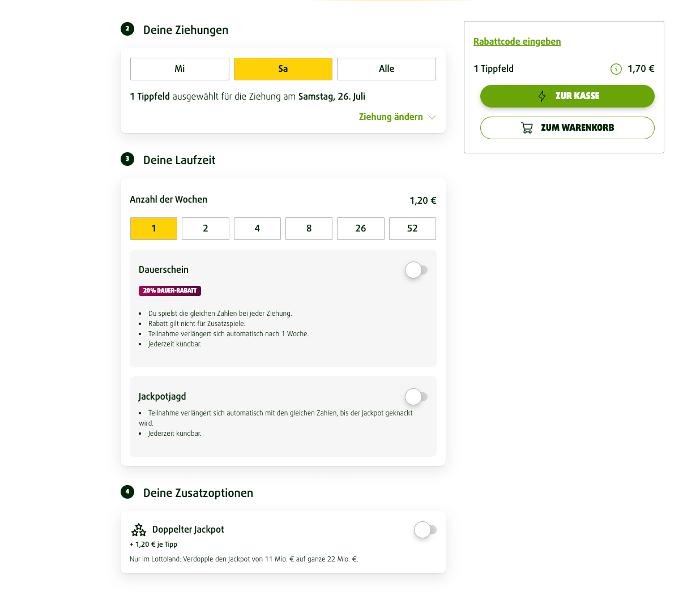This screenshot has width=700, height=596.
Task: Click the step 4 circle badge
Action: tap(127, 492)
